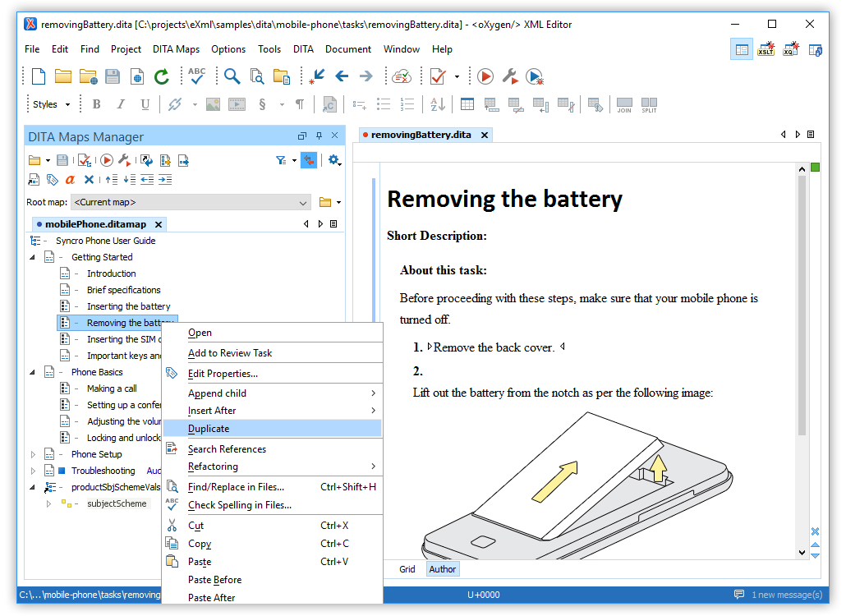846x616 pixels.
Task: Open the DITA Maps menu
Action: 176,49
